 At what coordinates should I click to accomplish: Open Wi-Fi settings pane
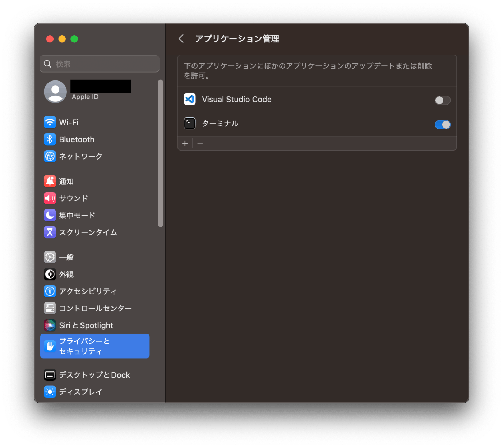point(95,122)
